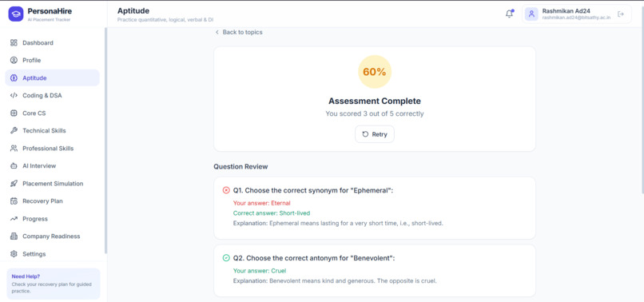Click the Back to topics chevron
This screenshot has width=644, height=302.
[x=217, y=32]
